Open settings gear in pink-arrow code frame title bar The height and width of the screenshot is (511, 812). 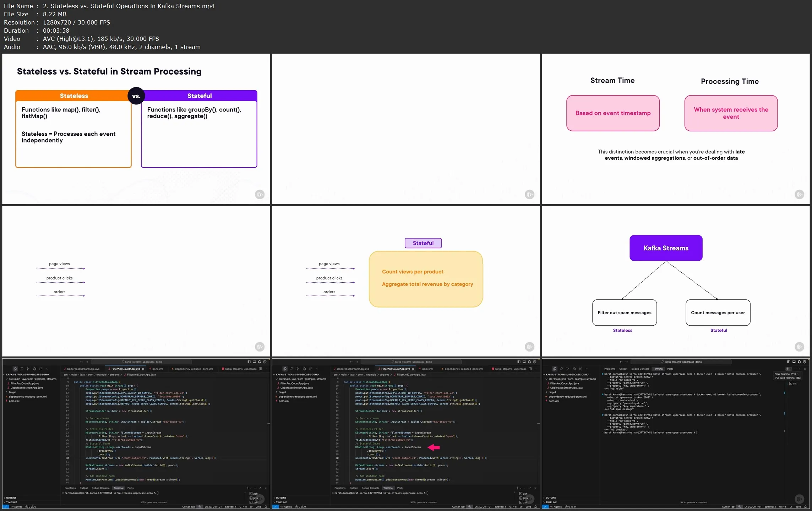coord(534,362)
